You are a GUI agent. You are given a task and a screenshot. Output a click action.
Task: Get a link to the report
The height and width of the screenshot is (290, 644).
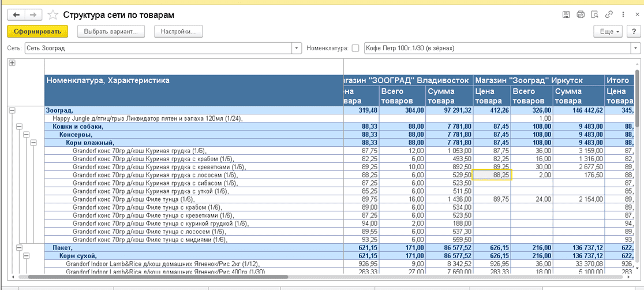pos(609,14)
